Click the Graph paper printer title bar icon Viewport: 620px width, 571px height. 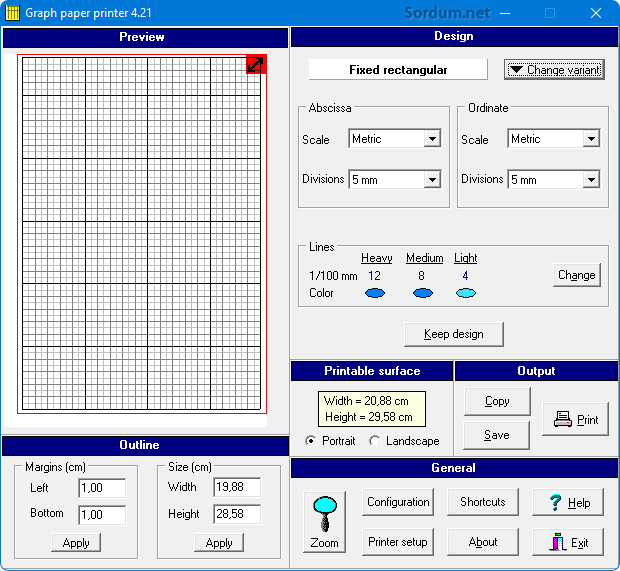[12, 13]
